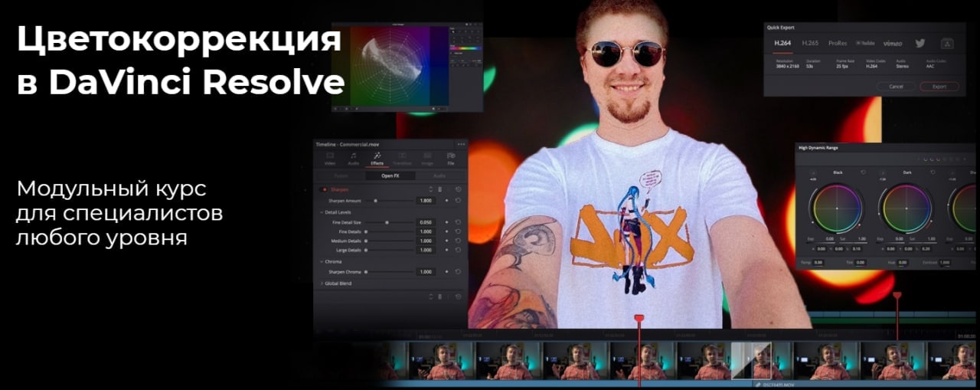Adjust the Fine Detail Size slider

(388, 222)
